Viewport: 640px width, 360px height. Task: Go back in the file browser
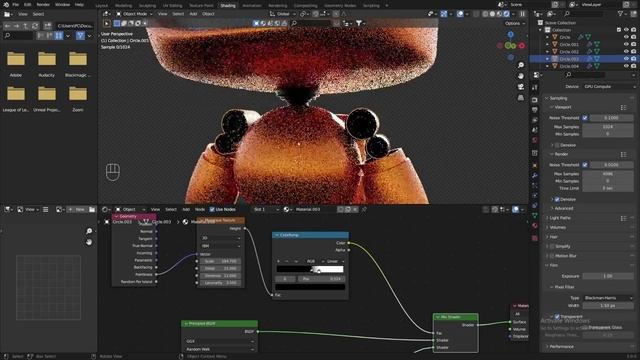(7, 26)
